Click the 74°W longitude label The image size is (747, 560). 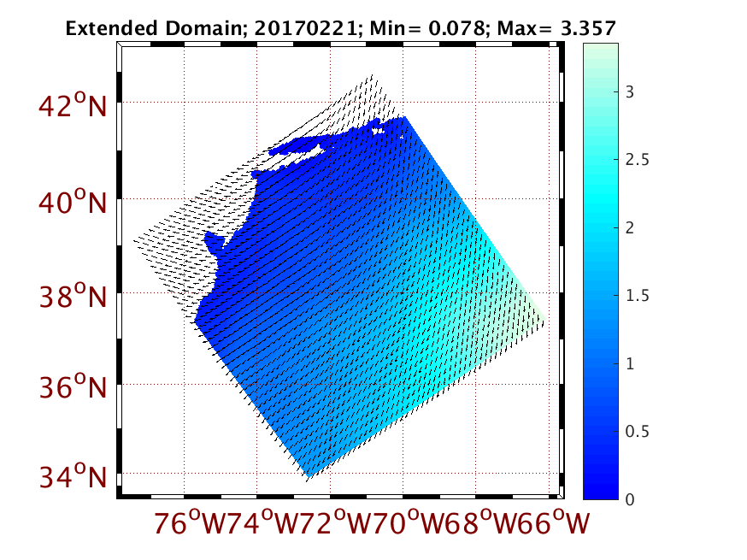coord(263,522)
